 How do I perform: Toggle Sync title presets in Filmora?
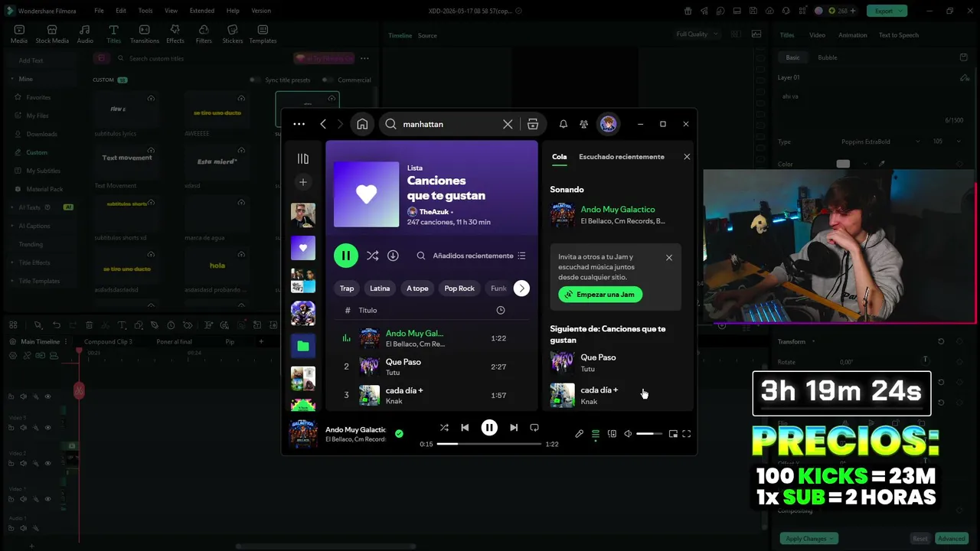point(255,80)
